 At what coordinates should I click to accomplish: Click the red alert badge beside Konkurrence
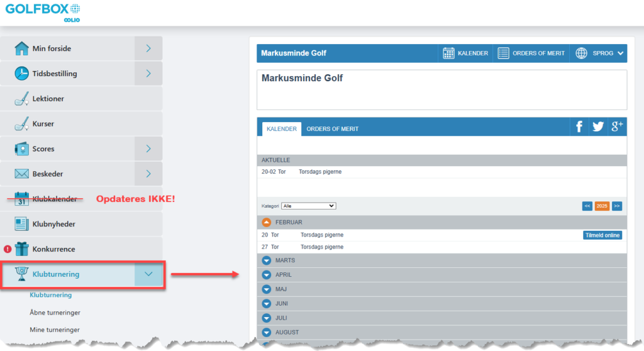pos(8,249)
